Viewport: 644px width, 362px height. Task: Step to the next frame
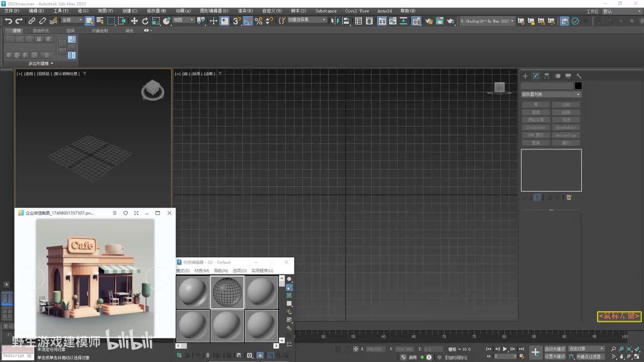pos(513,349)
